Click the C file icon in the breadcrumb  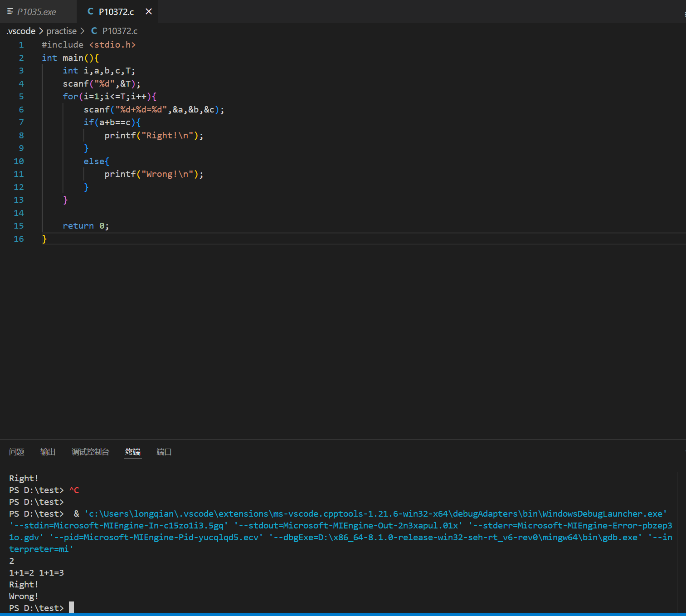[x=94, y=31]
